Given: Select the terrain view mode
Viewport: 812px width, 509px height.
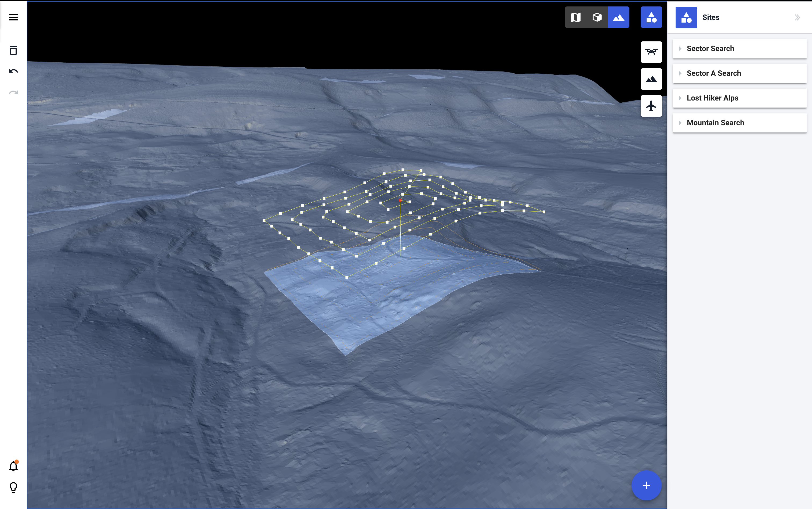Looking at the screenshot, I should pyautogui.click(x=618, y=17).
